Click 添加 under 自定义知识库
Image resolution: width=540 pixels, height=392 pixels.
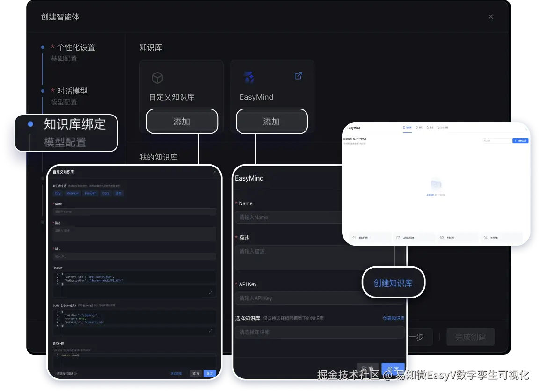(x=182, y=122)
